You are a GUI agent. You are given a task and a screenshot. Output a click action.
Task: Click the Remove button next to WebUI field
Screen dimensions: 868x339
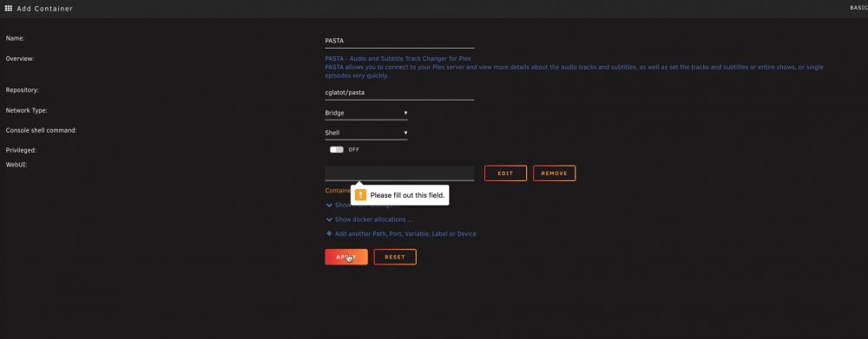(x=554, y=173)
